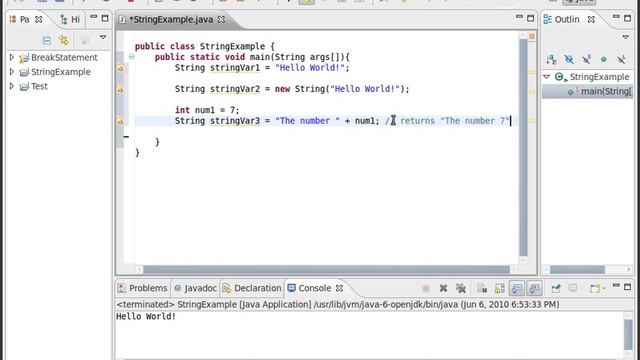Minimize the Outline view panel
This screenshot has height=360, width=640.
click(616, 17)
